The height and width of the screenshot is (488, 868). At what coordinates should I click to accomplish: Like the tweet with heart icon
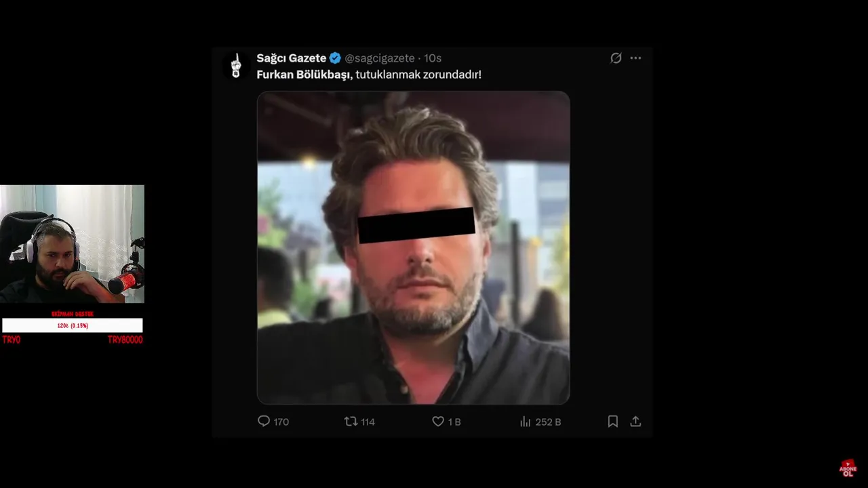point(438,422)
